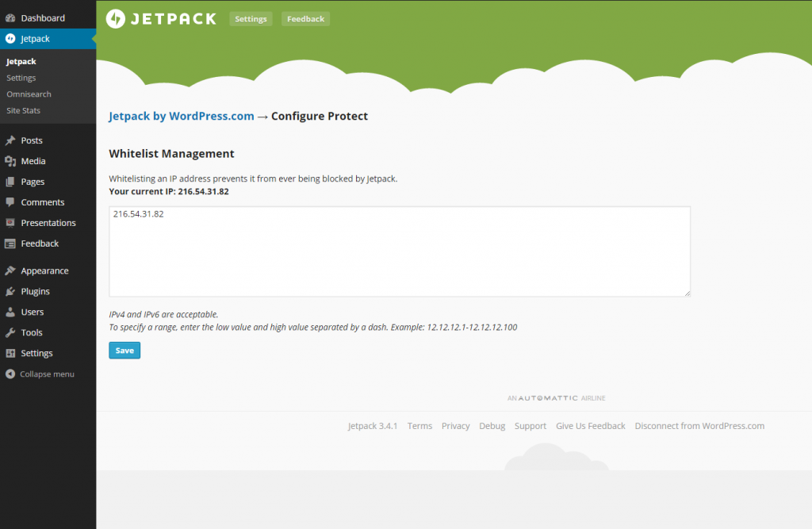
Task: Open the Jetpack 3.4.1 footer link
Action: [x=373, y=426]
